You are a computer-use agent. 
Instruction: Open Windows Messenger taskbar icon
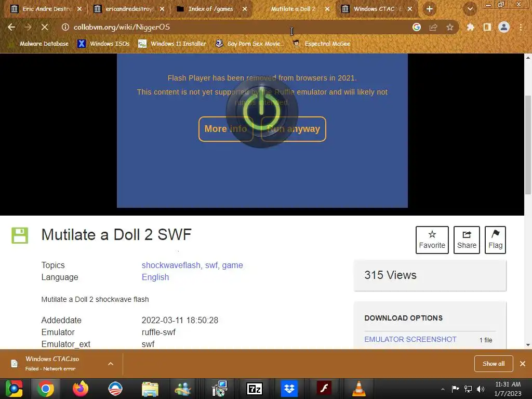pos(183,389)
